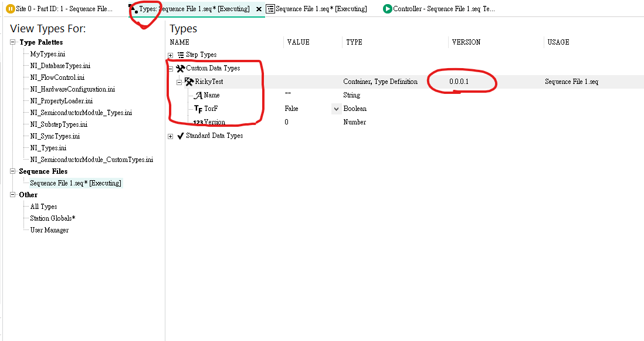Select Station Globals under Other
Viewport: 644px width, 341px height.
[53, 218]
